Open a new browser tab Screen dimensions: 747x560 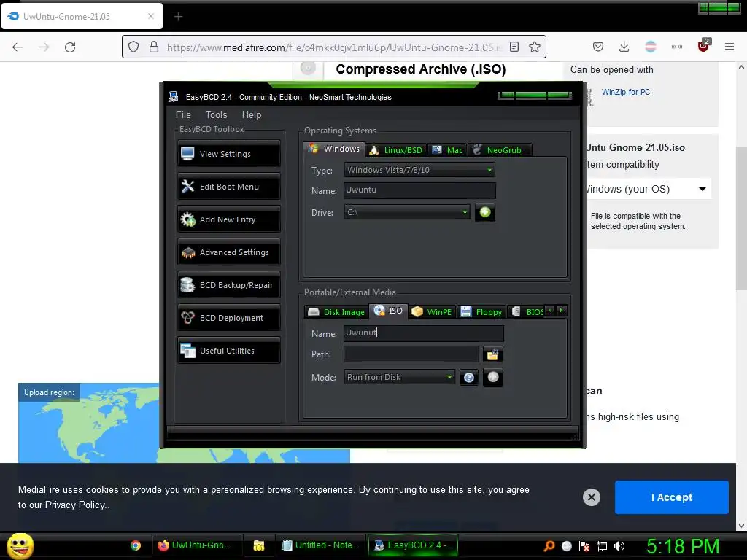point(178,17)
